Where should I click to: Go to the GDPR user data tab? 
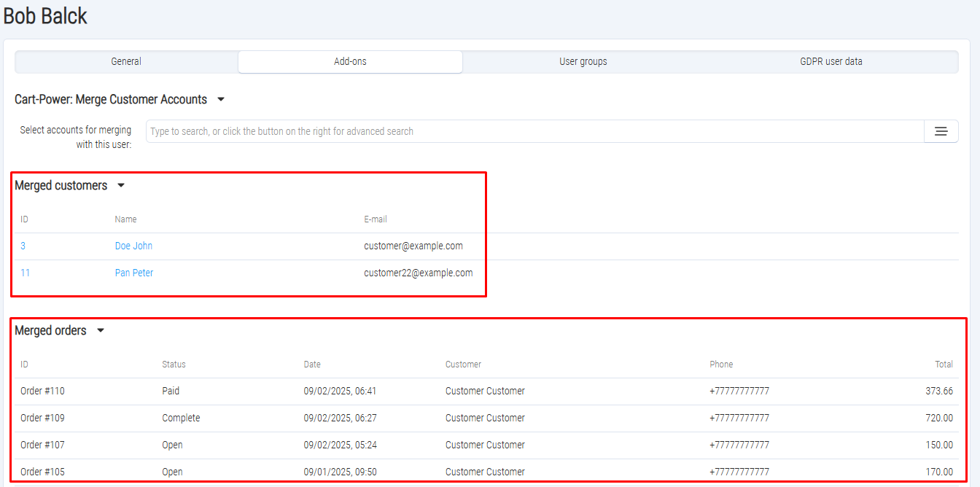click(x=831, y=62)
